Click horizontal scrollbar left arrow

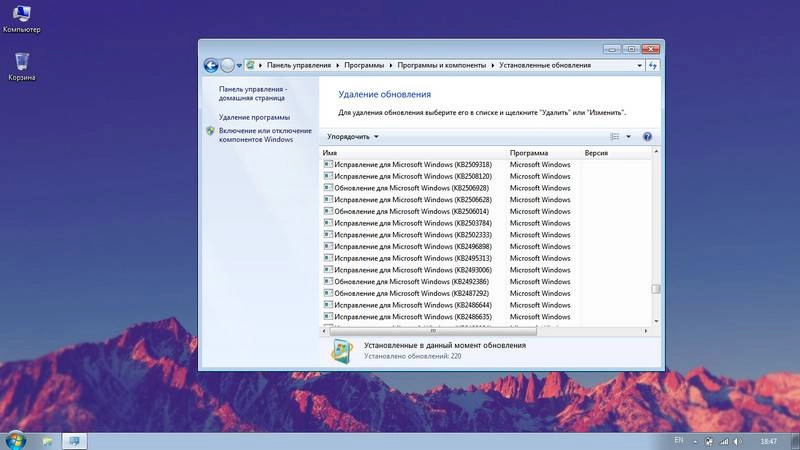pyautogui.click(x=324, y=331)
